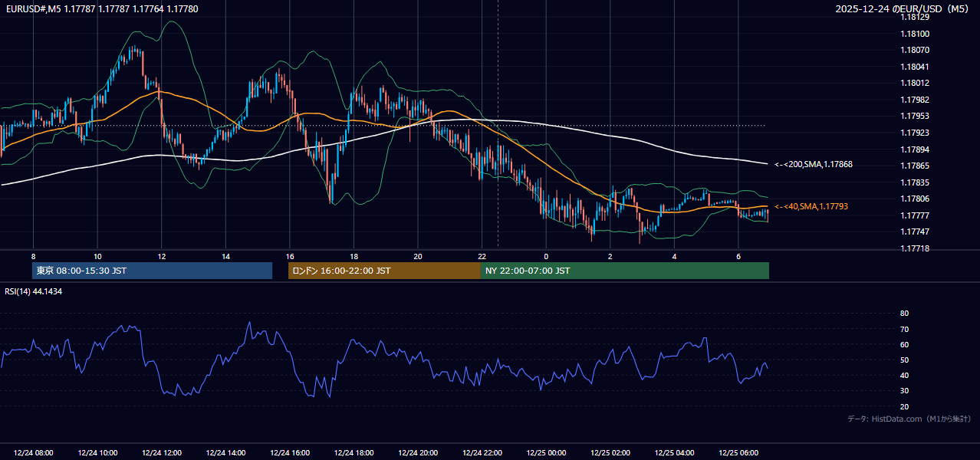Click price axis value 1.17923
This screenshot has width=980, height=460.
pos(914,133)
